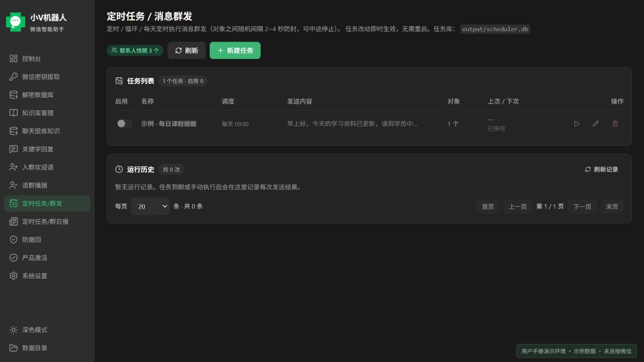Switch to 知识库管理 page

[47, 113]
